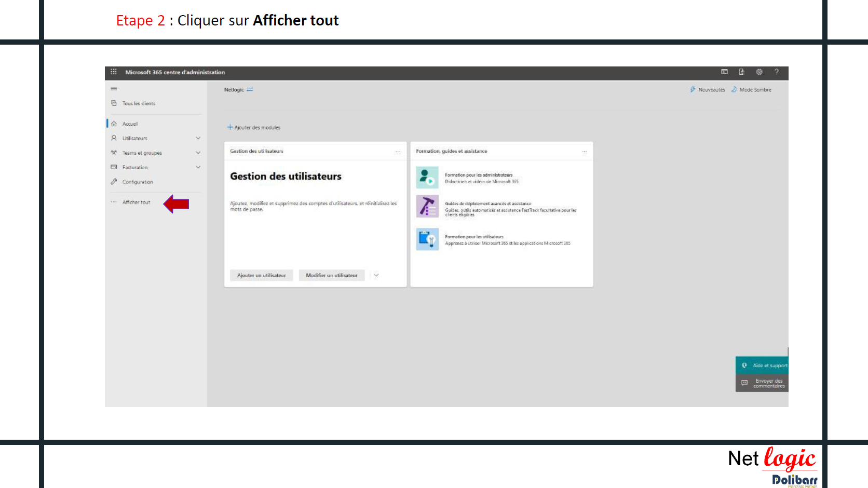Open the Formation pour les utilisateurs icon

427,239
